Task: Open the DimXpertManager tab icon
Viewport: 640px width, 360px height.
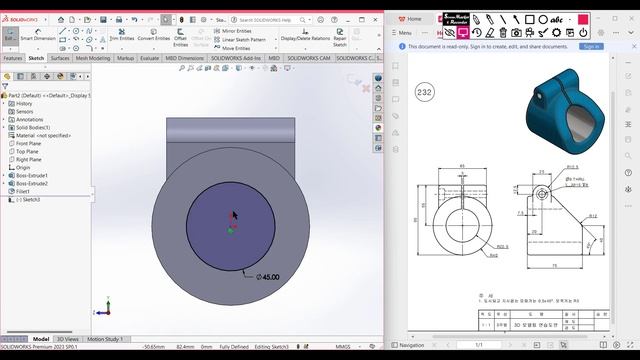Action: tap(47, 76)
